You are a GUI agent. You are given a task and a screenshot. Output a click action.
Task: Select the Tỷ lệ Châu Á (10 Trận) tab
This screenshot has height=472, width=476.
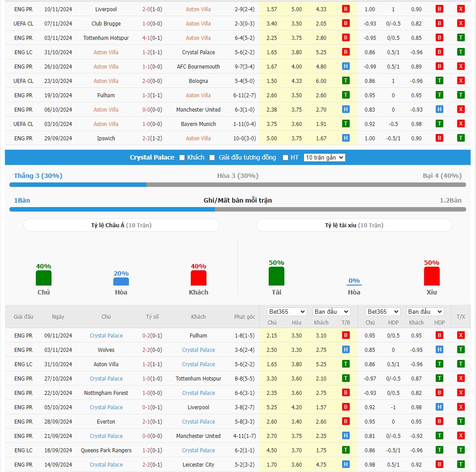(121, 225)
